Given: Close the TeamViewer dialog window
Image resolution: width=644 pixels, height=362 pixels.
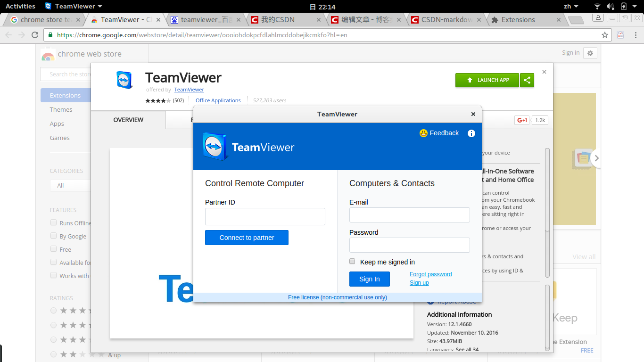Looking at the screenshot, I should [x=473, y=114].
